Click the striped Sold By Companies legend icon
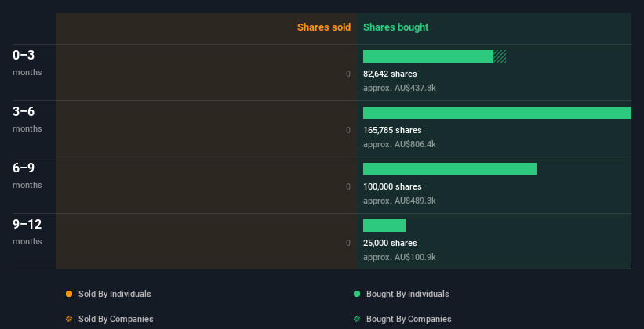644x329 pixels. click(69, 319)
